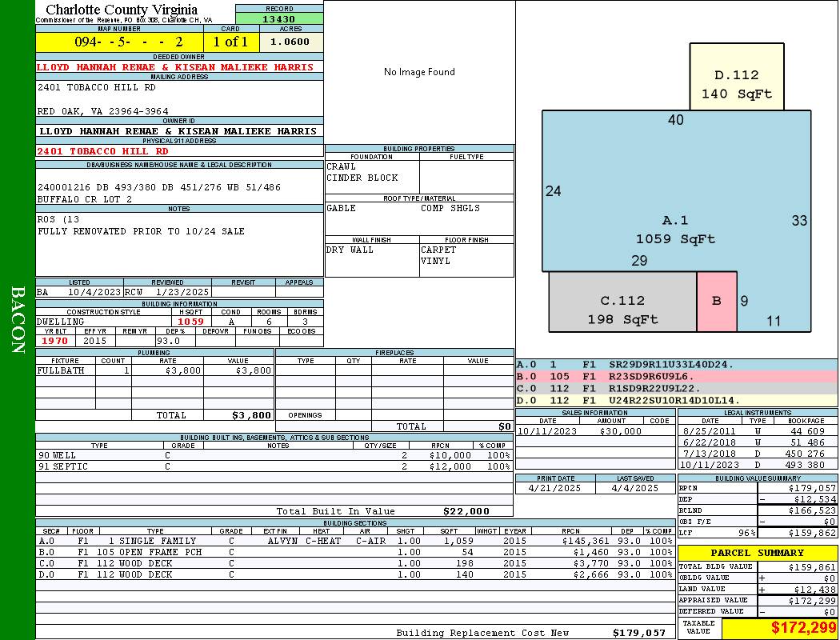This screenshot has height=640, width=840.
Task: Click the A.0 SINGLE FAMILY building section row
Action: coord(355,542)
